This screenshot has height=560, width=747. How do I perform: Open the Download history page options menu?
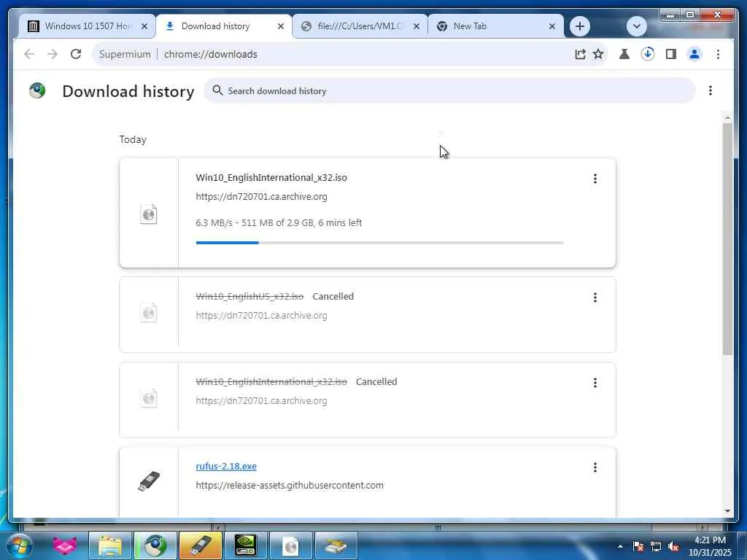(x=711, y=90)
